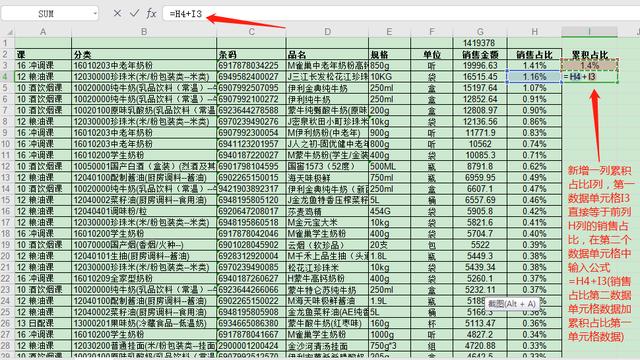
Task: Click category cell 12040401调味粉/粒
Action: [x=144, y=211]
